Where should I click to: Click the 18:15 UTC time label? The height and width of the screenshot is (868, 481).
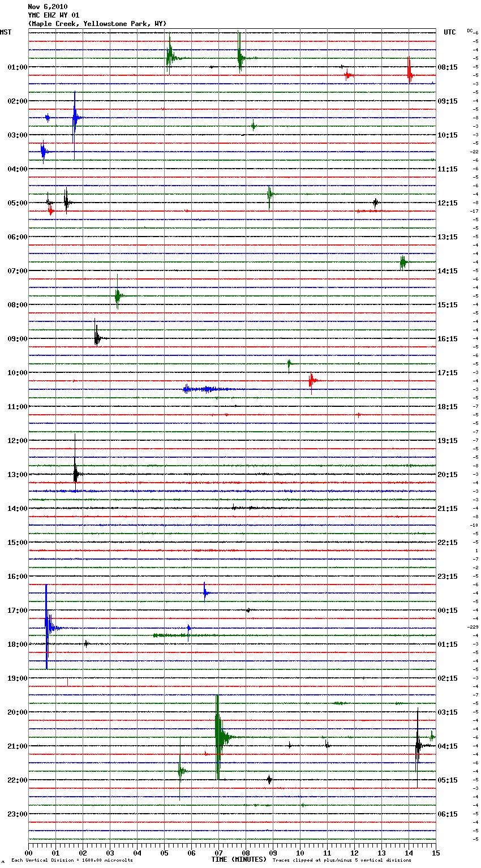pos(448,407)
